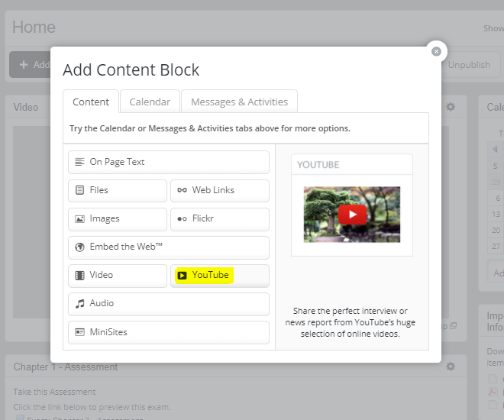Select day 27 in background calendar
The width and height of the screenshot is (504, 420).
(x=496, y=247)
